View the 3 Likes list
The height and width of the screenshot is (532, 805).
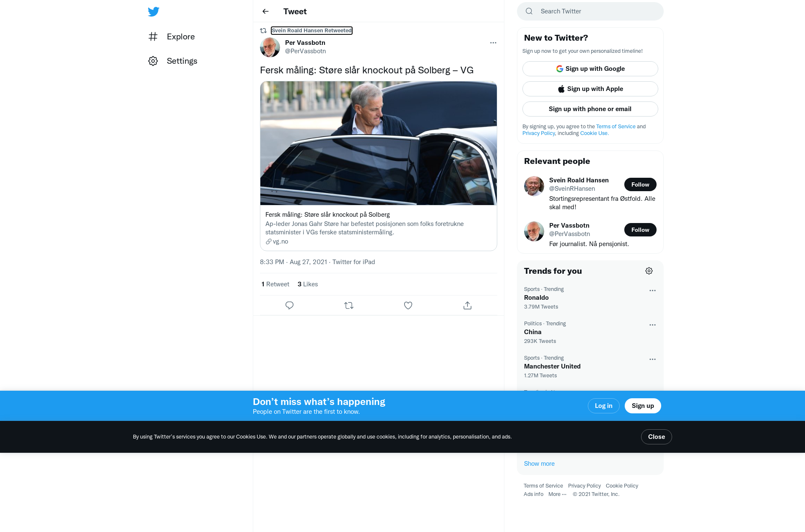click(x=308, y=284)
